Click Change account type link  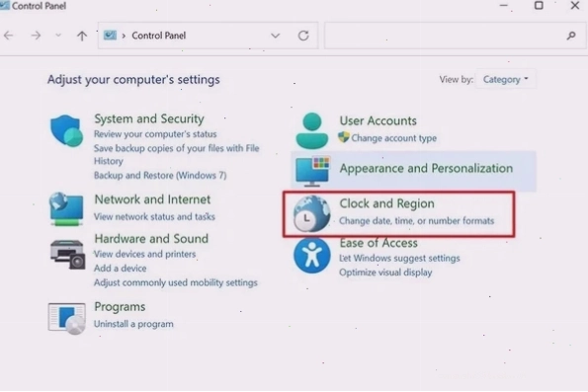(x=393, y=138)
